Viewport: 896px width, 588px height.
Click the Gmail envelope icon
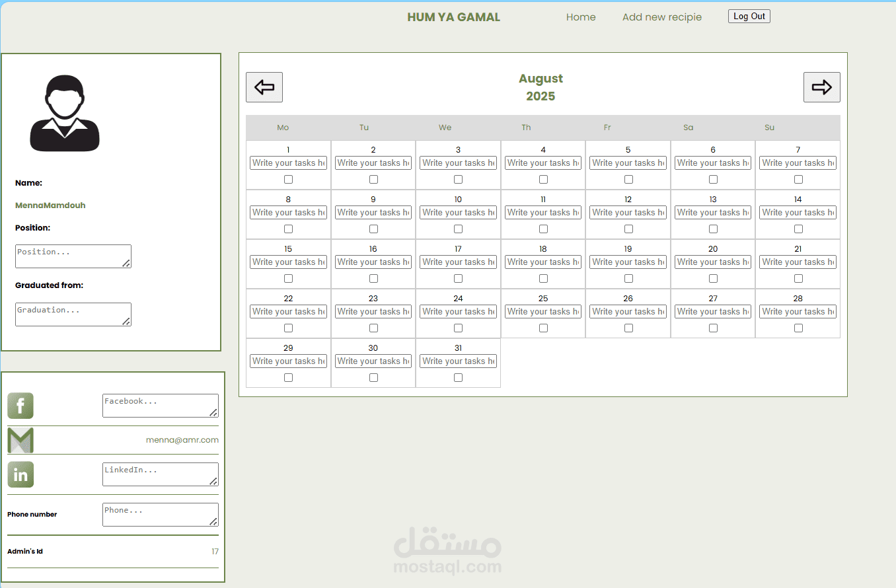(20, 440)
